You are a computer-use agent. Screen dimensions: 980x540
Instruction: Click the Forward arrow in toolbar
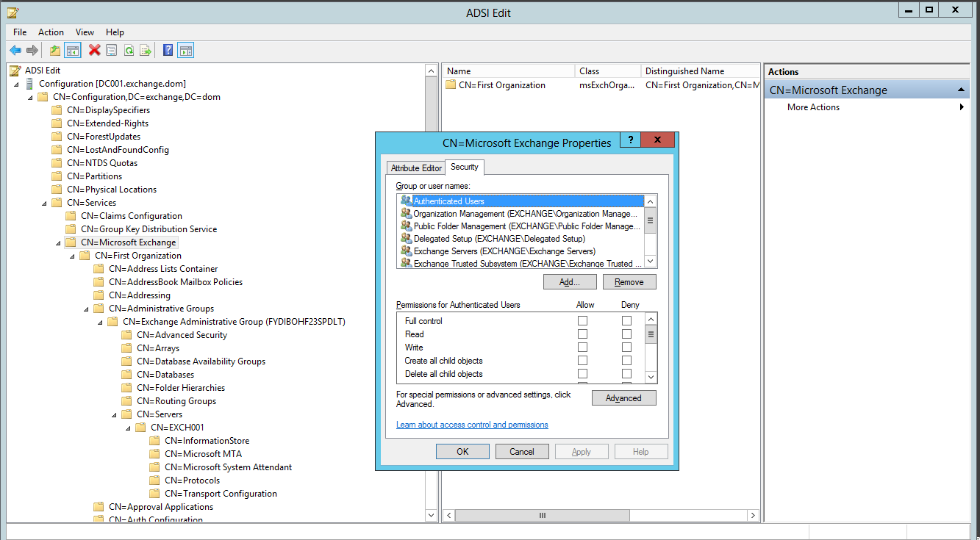tap(32, 51)
